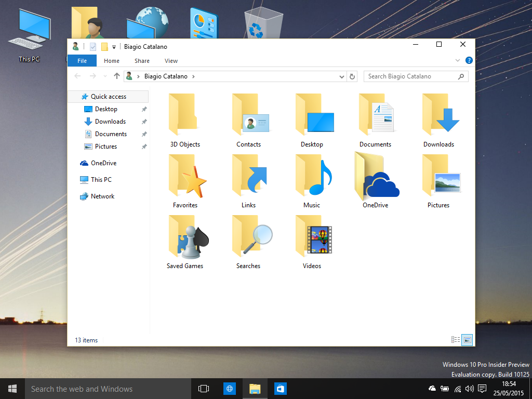Open the Start menu

click(x=12, y=389)
